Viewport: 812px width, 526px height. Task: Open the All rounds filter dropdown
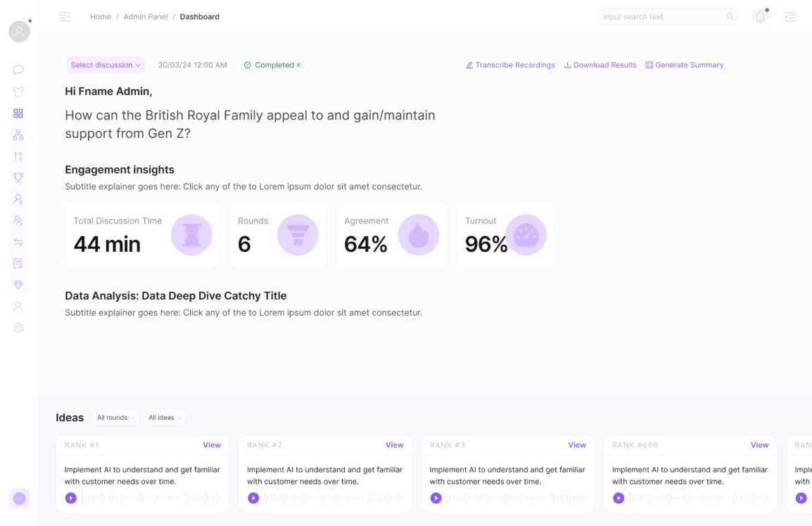tap(116, 417)
